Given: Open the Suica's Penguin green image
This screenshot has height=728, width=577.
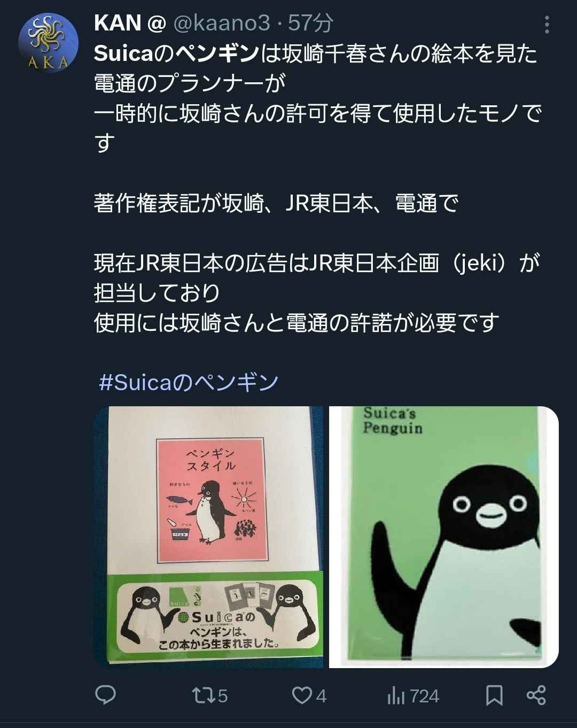Looking at the screenshot, I should (x=443, y=537).
